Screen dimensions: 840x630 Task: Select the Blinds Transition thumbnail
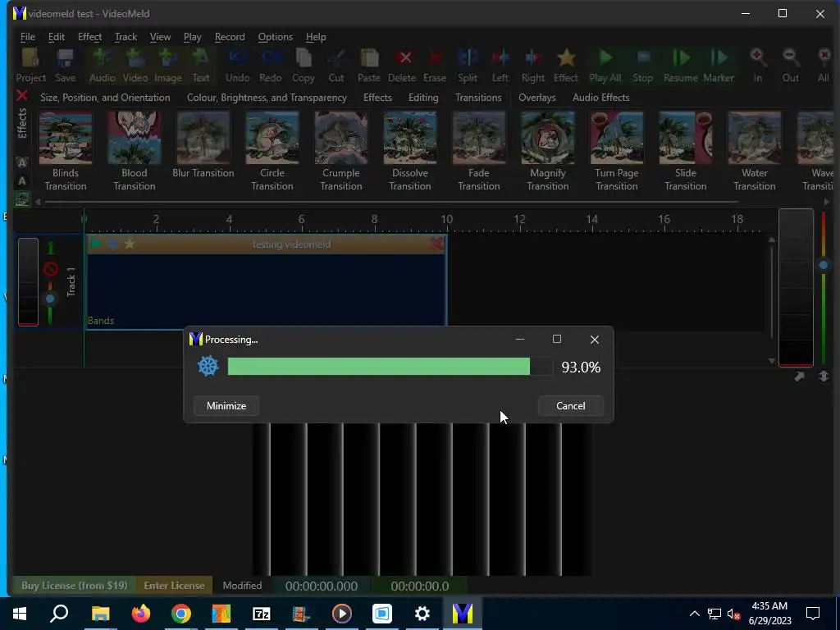[66, 138]
